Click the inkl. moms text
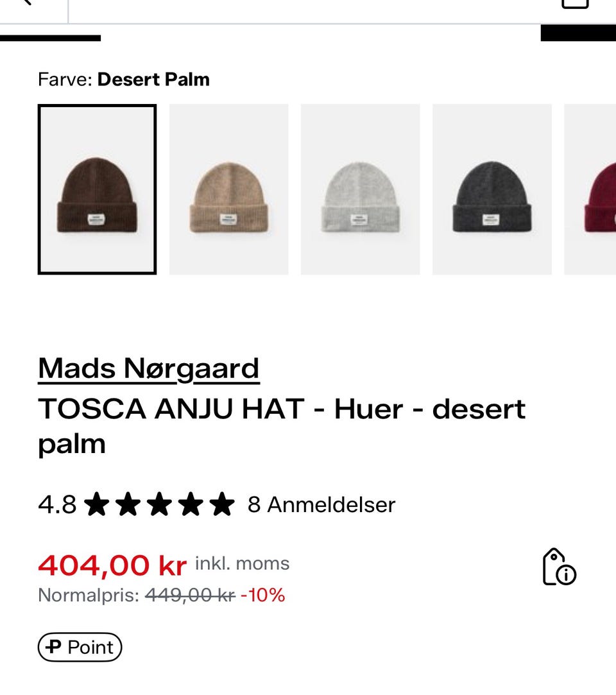616x695 pixels. point(242,563)
